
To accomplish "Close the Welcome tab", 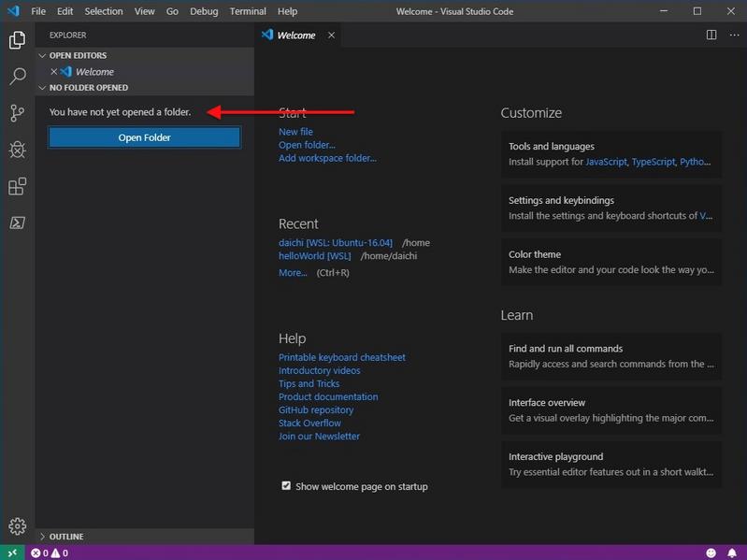I will point(331,36).
